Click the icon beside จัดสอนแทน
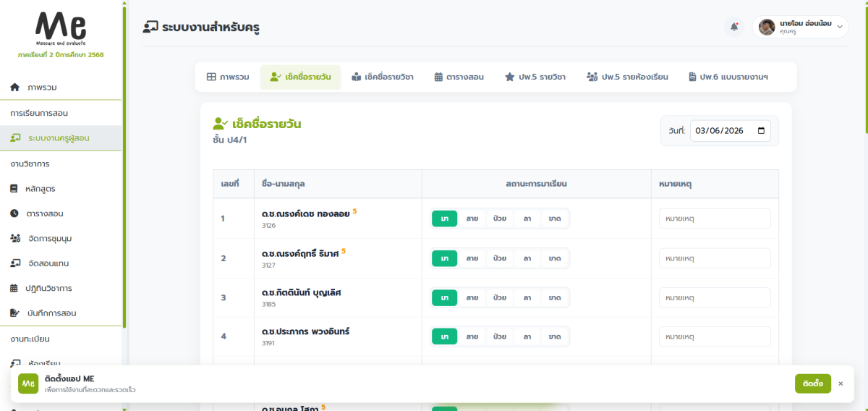This screenshot has height=411, width=868. click(x=15, y=263)
